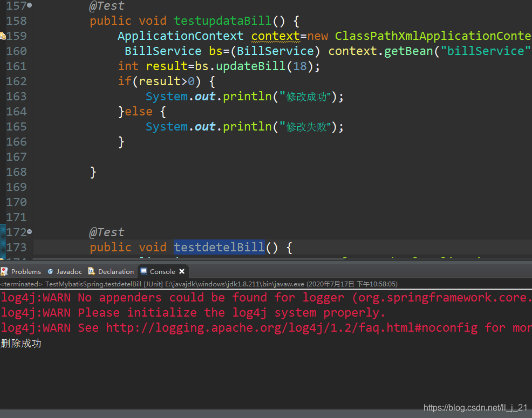The image size is (532, 418).
Task: Click warning marker icon on line 159
Action: (3, 36)
